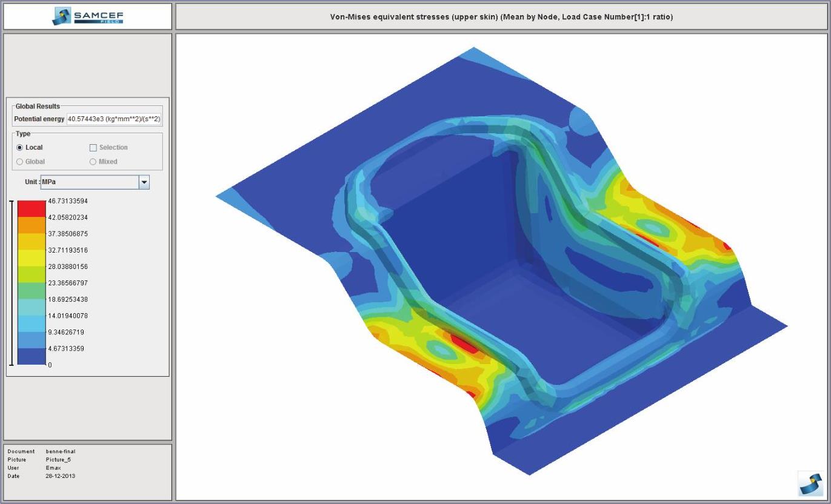Select the legend maximum value 46.73133594
This screenshot has height=504, width=831.
coord(68,201)
